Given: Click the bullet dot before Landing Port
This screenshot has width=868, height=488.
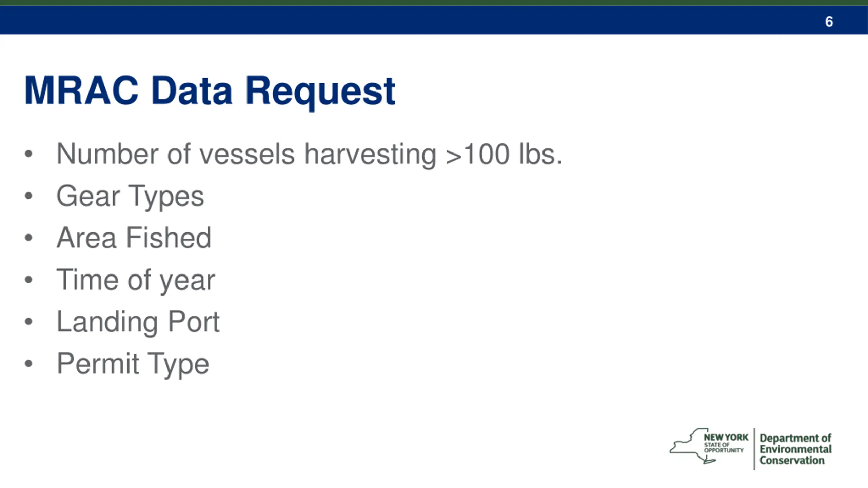Looking at the screenshot, I should point(28,321).
